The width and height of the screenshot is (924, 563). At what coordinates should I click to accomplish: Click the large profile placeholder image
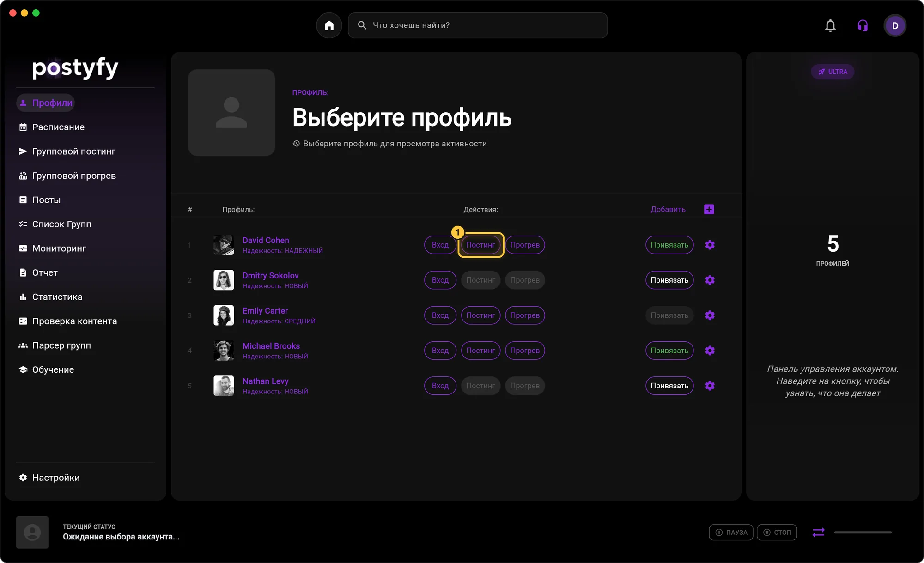coord(231,113)
